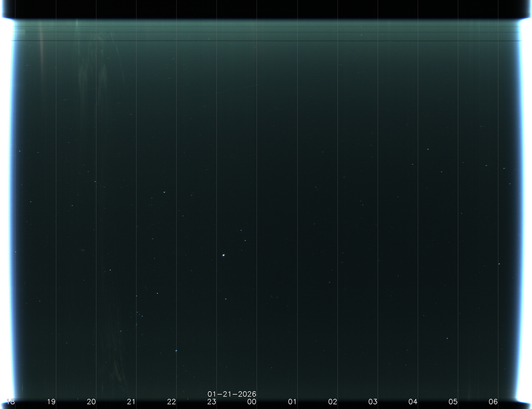Click the 02 hour label
532x409 pixels.
coord(333,402)
